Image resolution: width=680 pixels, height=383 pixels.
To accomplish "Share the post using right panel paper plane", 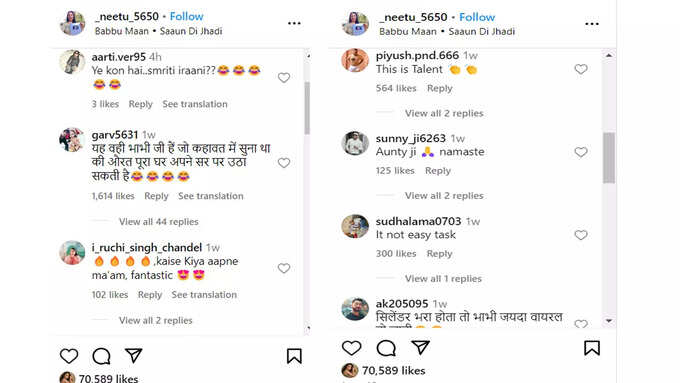I will click(420, 347).
